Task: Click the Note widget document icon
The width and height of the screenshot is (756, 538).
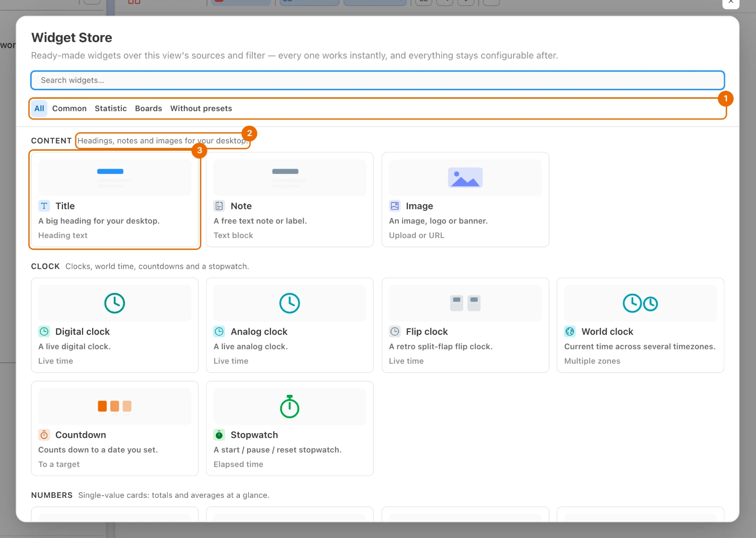Action: coord(219,206)
